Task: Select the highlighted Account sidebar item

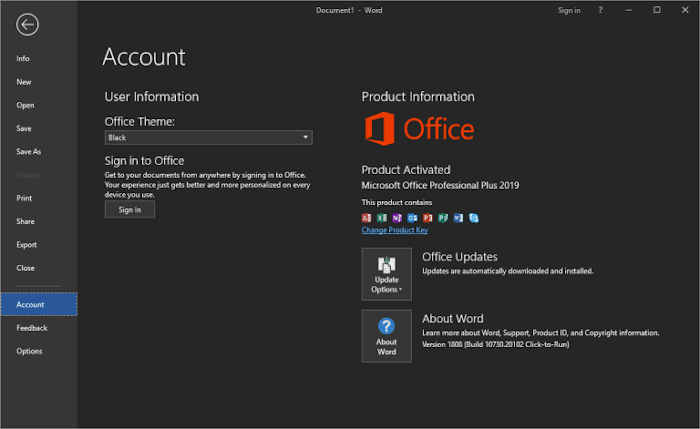Action: (39, 304)
